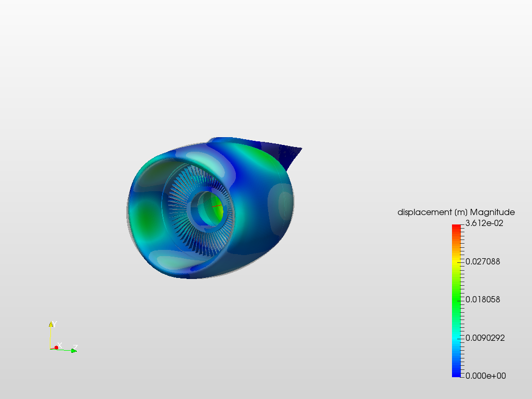Click the orientation axes triad widget
Image resolution: width=532 pixels, height=399 pixels.
coord(63,337)
